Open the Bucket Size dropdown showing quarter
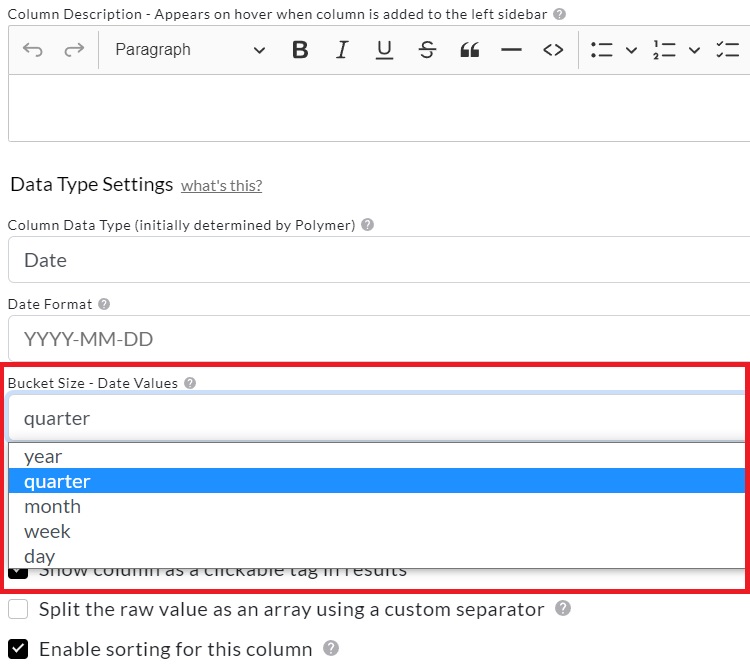The image size is (750, 672). point(379,418)
